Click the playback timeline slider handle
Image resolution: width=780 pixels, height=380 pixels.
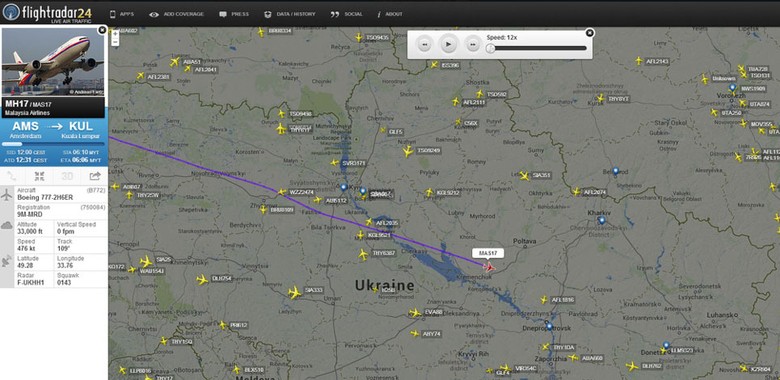coord(490,48)
